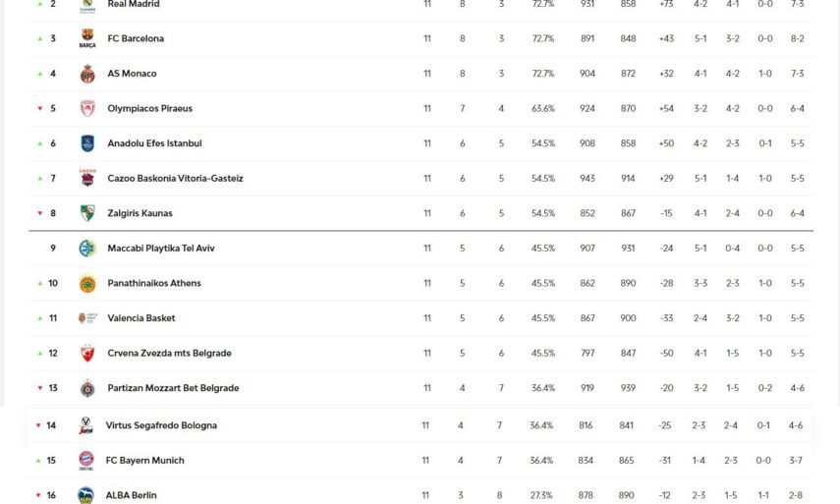
Task: Click the Olympiacos Piraeus logo
Action: [87, 109]
